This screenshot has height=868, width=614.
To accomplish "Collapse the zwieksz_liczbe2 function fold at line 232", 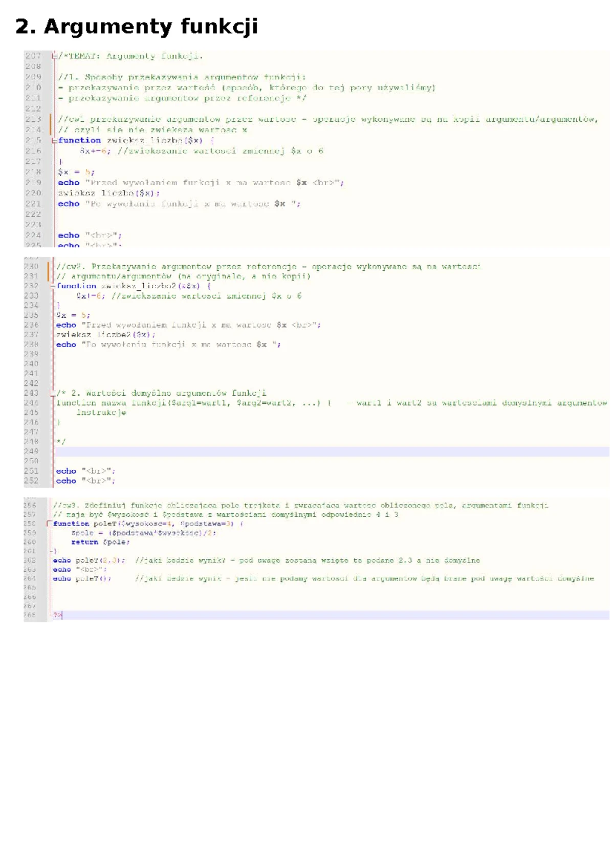I will click(x=53, y=286).
